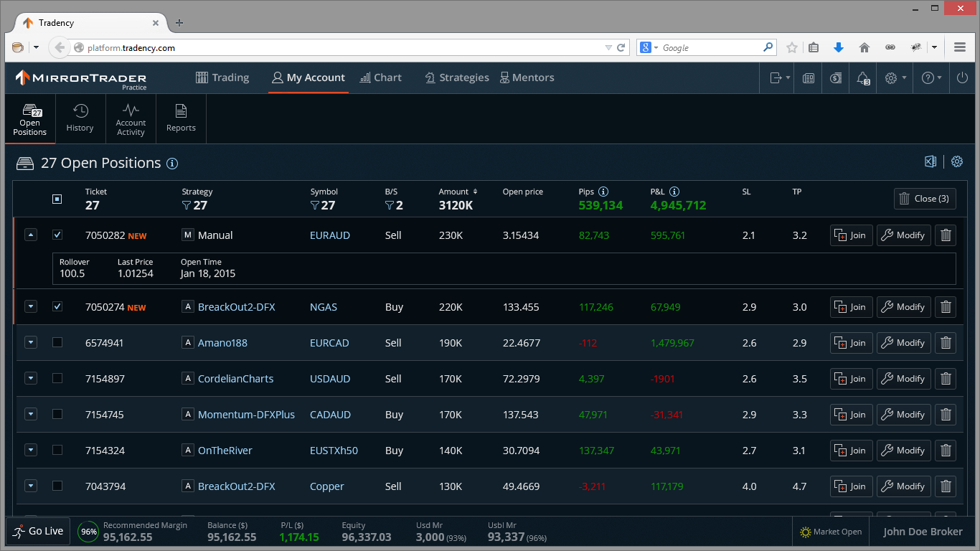Delete OnTheRiver position trash icon
Viewport: 980px width, 551px height.
(946, 451)
